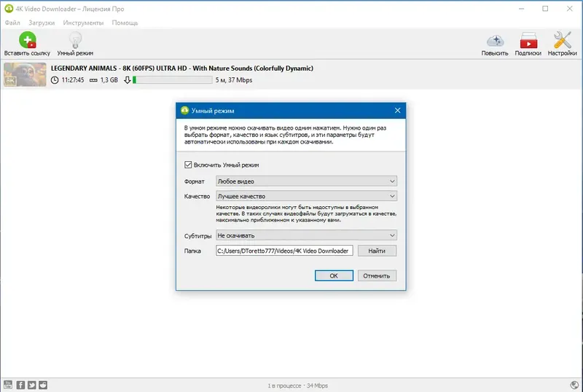Click the Найти browse folder button
583x392 pixels.
click(x=377, y=251)
